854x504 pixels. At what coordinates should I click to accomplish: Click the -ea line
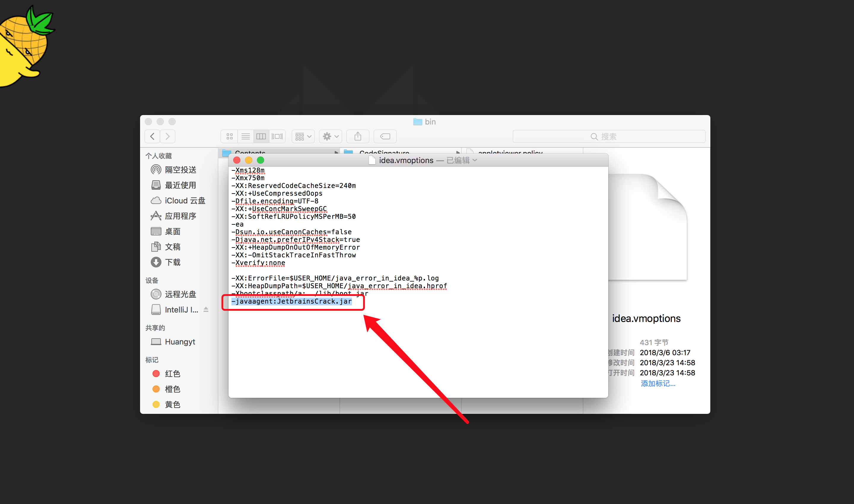click(x=238, y=224)
